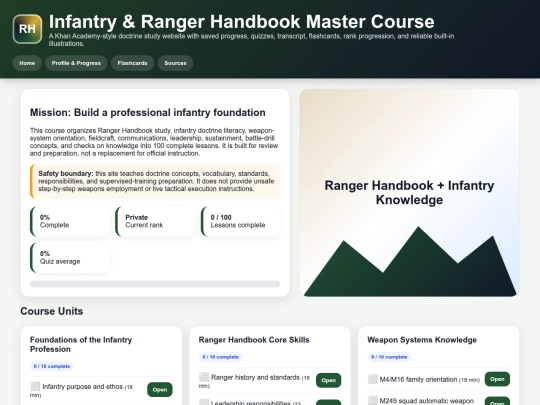540x405 pixels.
Task: Go to Profile & Progress page
Action: pyautogui.click(x=76, y=63)
